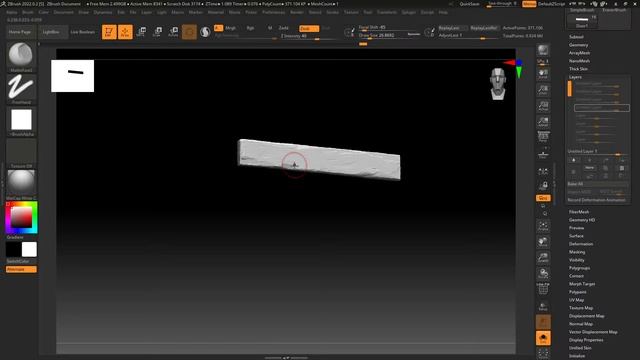Click the Xpose icon at shelf bottom
This screenshot has width=640, height=360.
pyautogui.click(x=543, y=353)
